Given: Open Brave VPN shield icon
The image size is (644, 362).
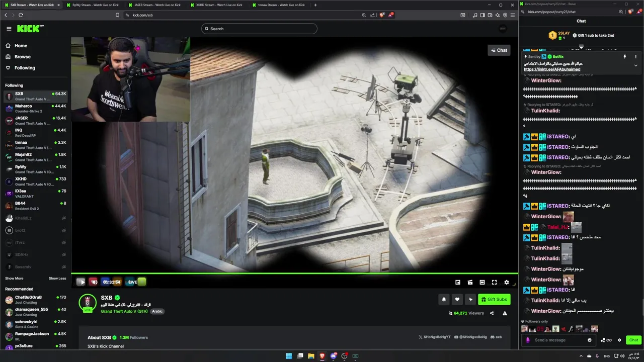Looking at the screenshot, I should (x=505, y=15).
